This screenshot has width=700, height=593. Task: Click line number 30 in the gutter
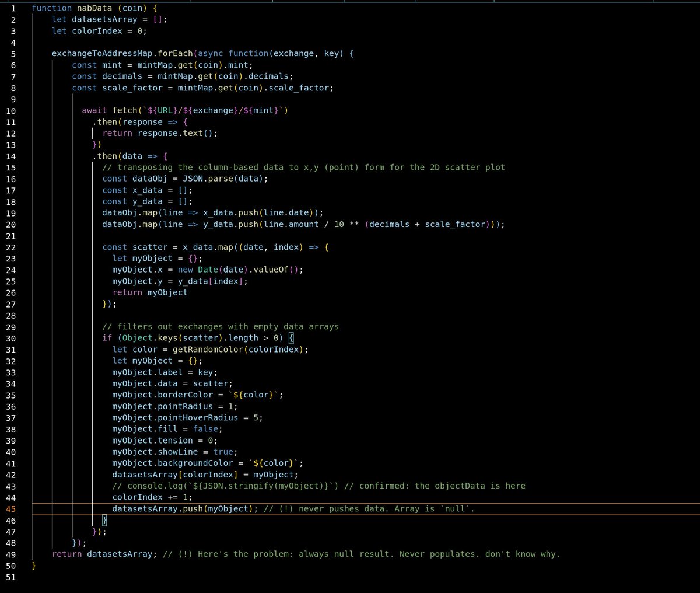pos(10,338)
